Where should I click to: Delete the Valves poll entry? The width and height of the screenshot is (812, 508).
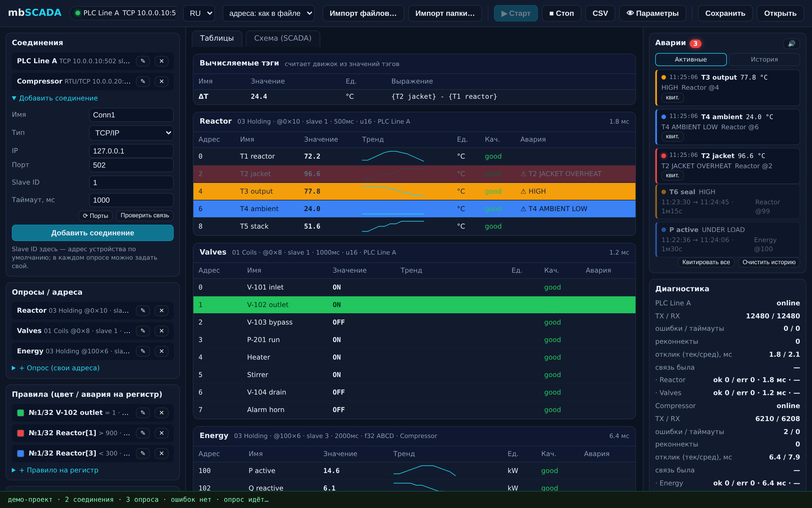pos(162,331)
